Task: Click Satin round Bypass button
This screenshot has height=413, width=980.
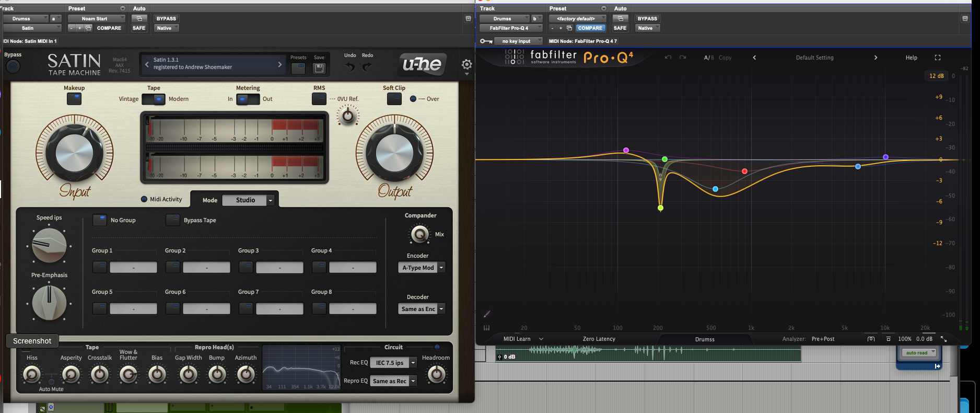Action: tap(13, 66)
